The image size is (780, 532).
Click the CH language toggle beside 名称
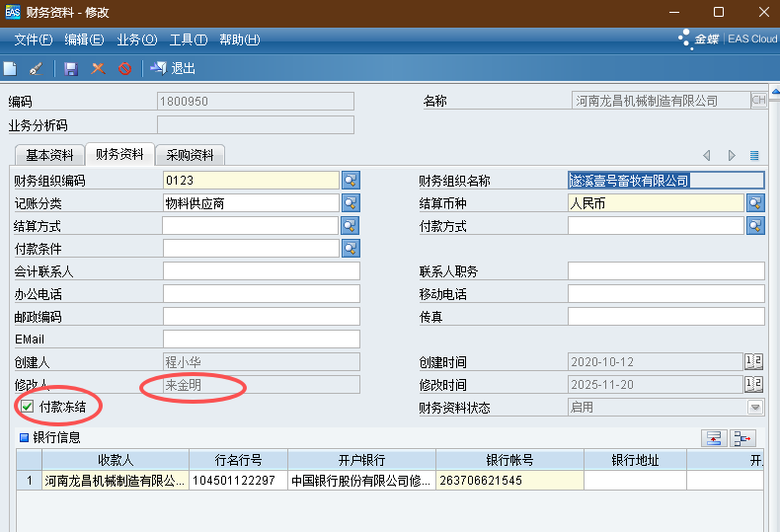click(x=758, y=101)
